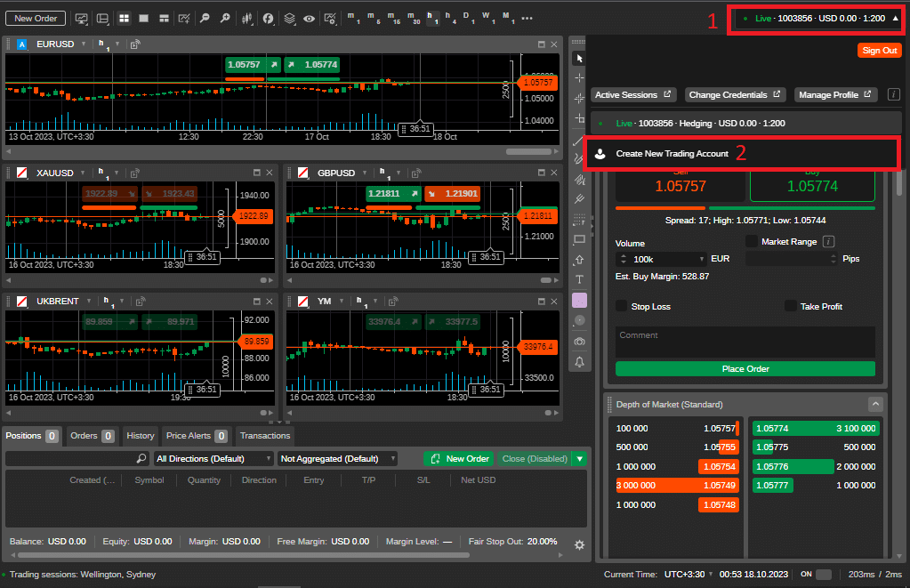
Task: Open the GBPUSD symbol dropdown
Action: (x=365, y=173)
